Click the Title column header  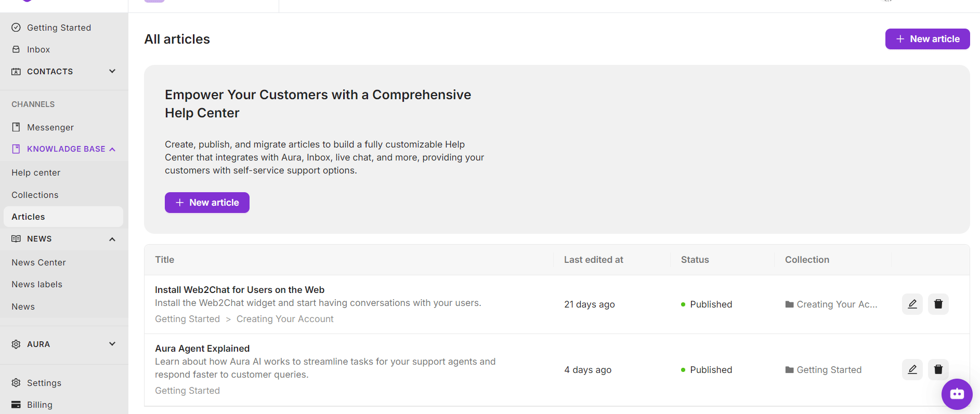164,260
